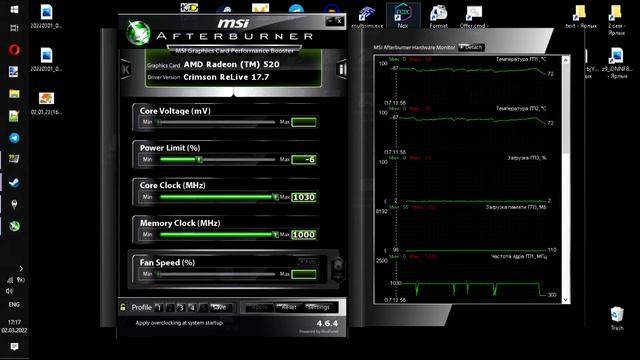The image size is (640, 360).
Task: Select the Trash recycle bin icon
Action: point(617,318)
